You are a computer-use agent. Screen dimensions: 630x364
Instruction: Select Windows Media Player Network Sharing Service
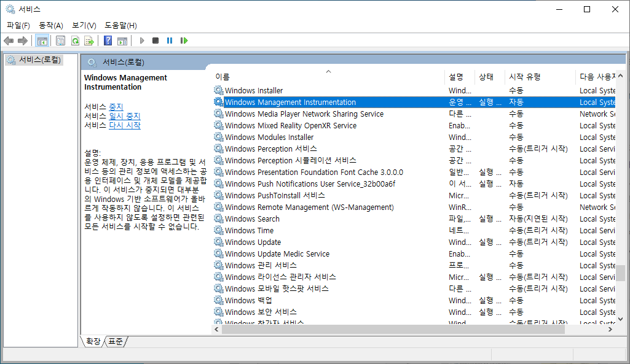[x=414, y=114]
